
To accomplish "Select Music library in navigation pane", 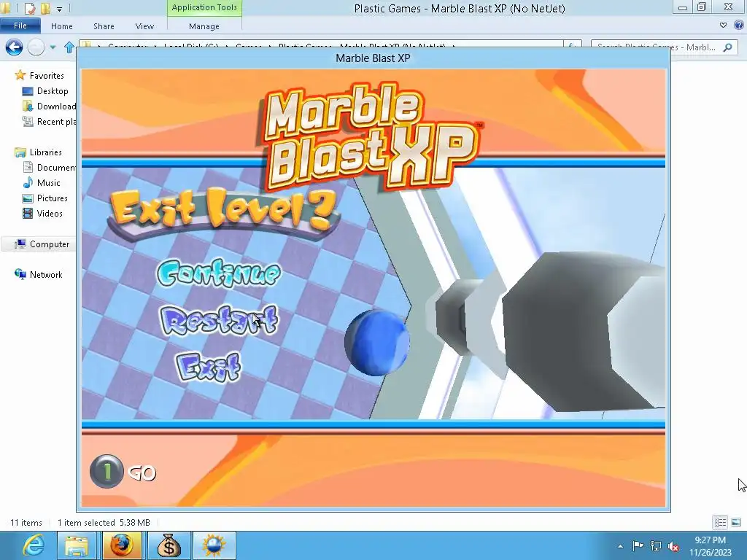I will click(x=49, y=183).
